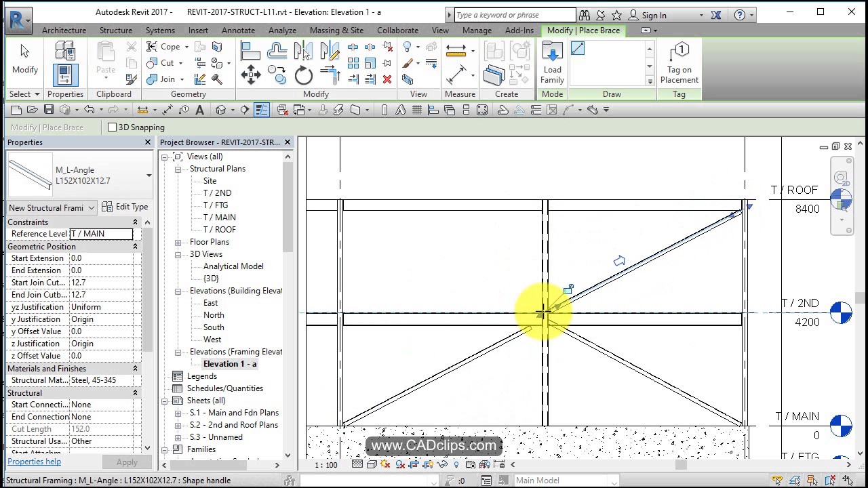The width and height of the screenshot is (868, 488).
Task: Select Tag on Placement
Action: point(679,62)
